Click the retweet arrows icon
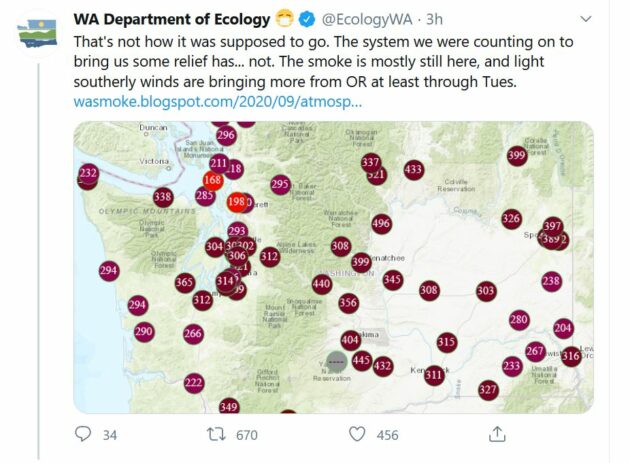The width and height of the screenshot is (630, 463). pyautogui.click(x=216, y=434)
